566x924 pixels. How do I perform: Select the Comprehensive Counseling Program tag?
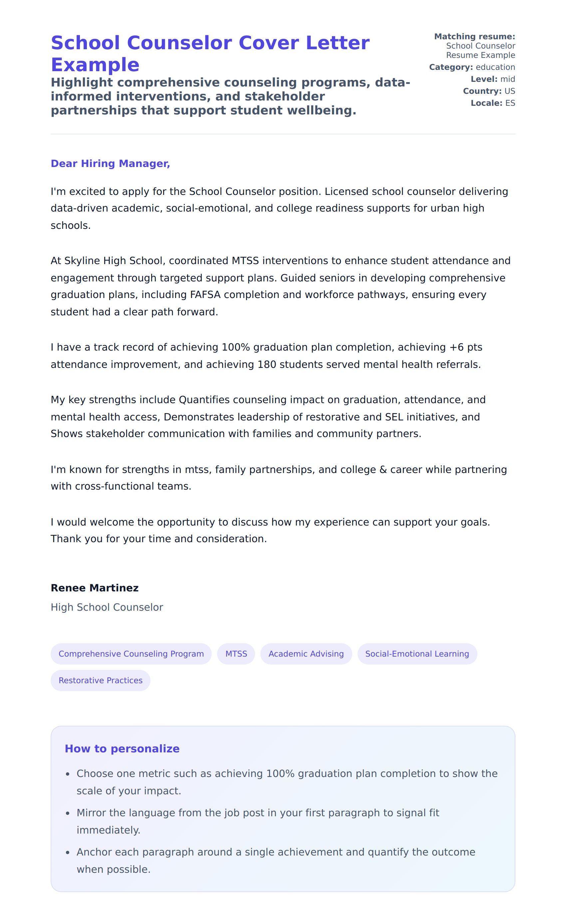[x=131, y=654]
